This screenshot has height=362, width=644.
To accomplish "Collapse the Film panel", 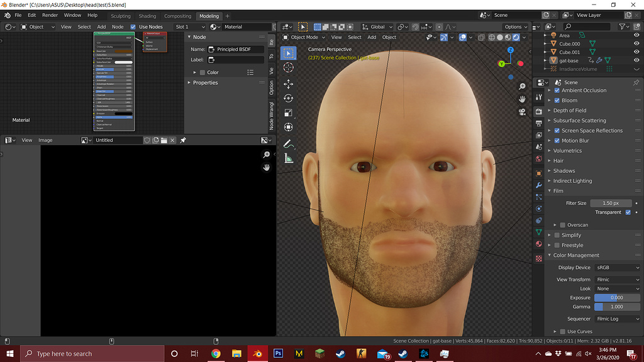I will pyautogui.click(x=558, y=191).
